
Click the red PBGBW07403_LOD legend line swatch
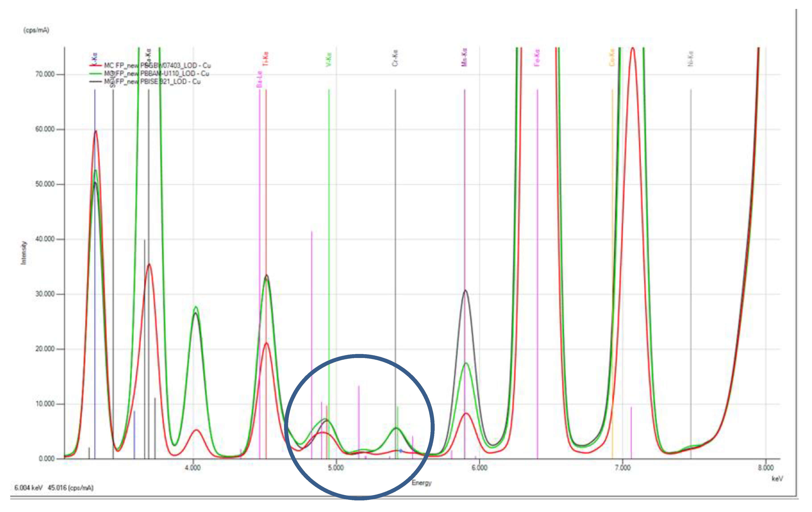96,65
